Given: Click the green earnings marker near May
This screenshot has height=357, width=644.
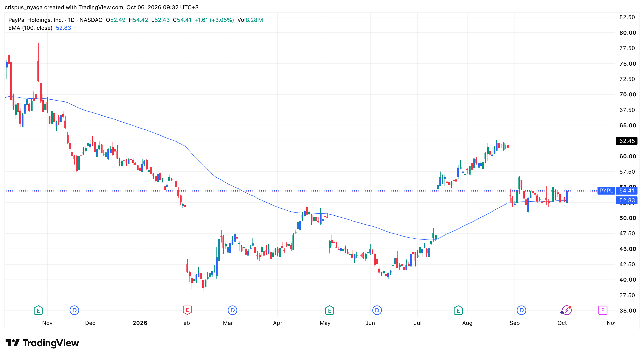Looking at the screenshot, I should [329, 310].
